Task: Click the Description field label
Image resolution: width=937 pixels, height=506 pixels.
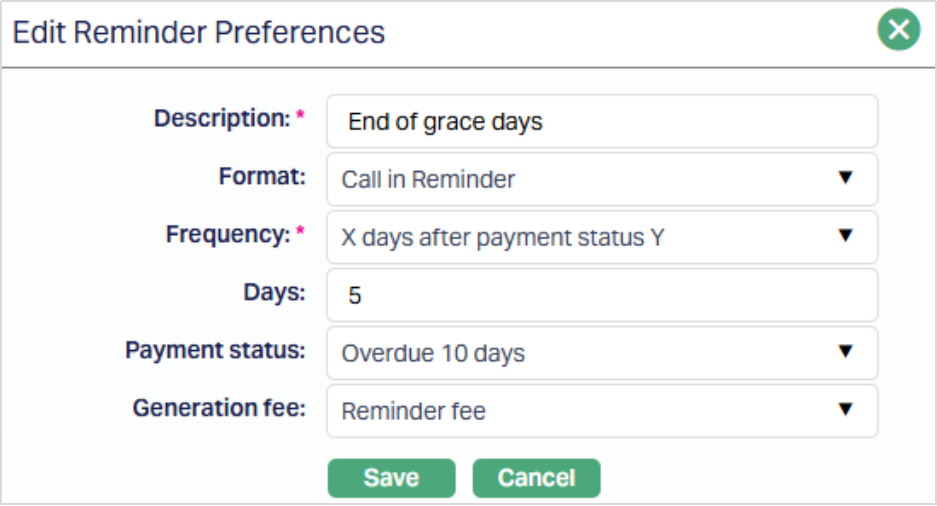Action: tap(221, 119)
